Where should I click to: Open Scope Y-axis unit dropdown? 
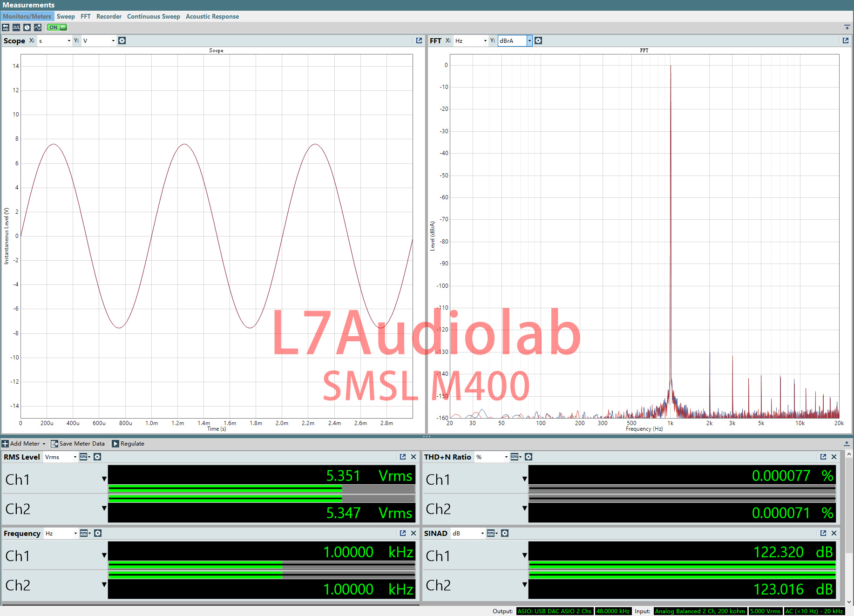99,41
